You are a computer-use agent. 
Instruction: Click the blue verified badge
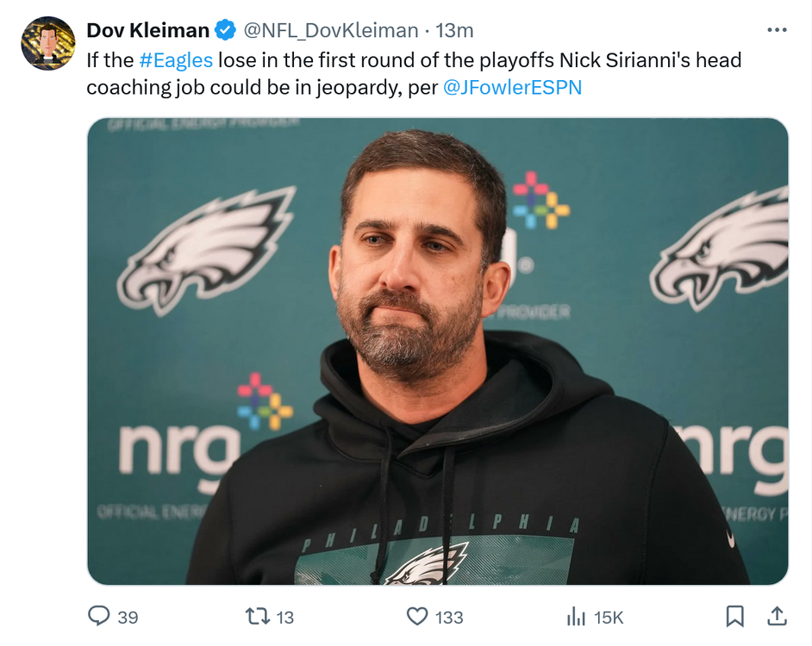coord(226,31)
